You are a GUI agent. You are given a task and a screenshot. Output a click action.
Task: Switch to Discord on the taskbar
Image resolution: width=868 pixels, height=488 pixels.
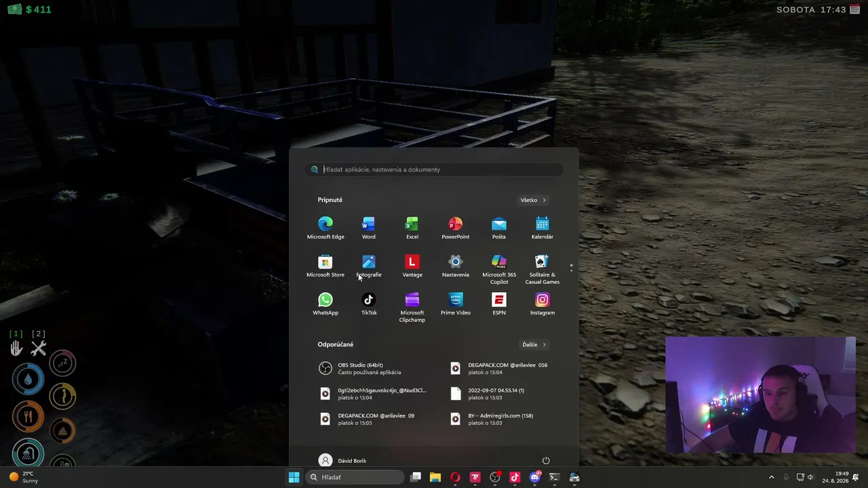click(x=534, y=477)
